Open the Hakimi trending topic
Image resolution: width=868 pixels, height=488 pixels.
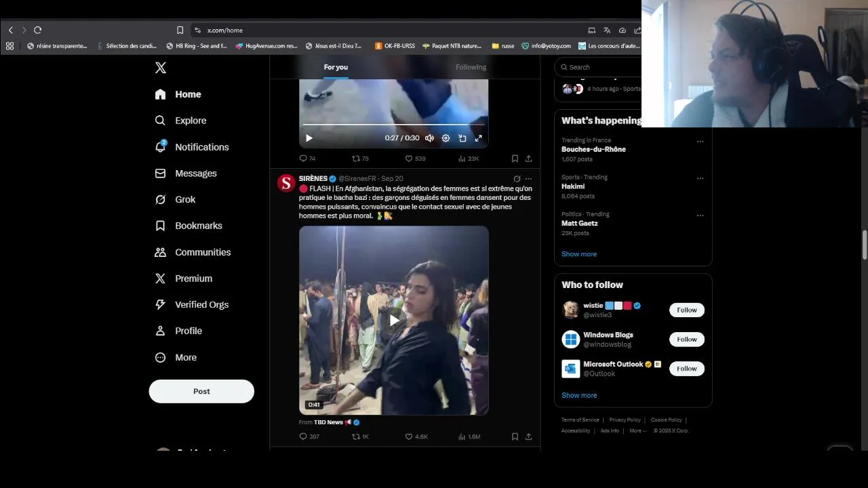click(x=573, y=186)
